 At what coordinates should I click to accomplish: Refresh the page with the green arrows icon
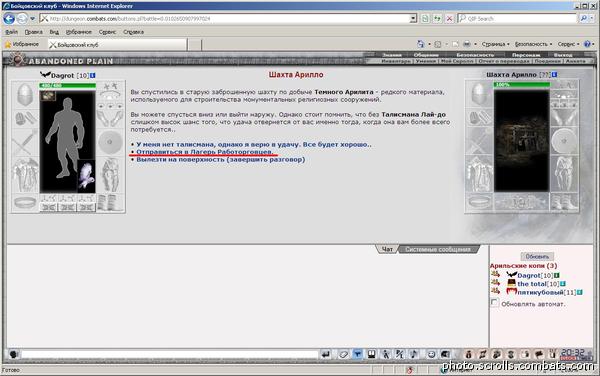[437, 18]
